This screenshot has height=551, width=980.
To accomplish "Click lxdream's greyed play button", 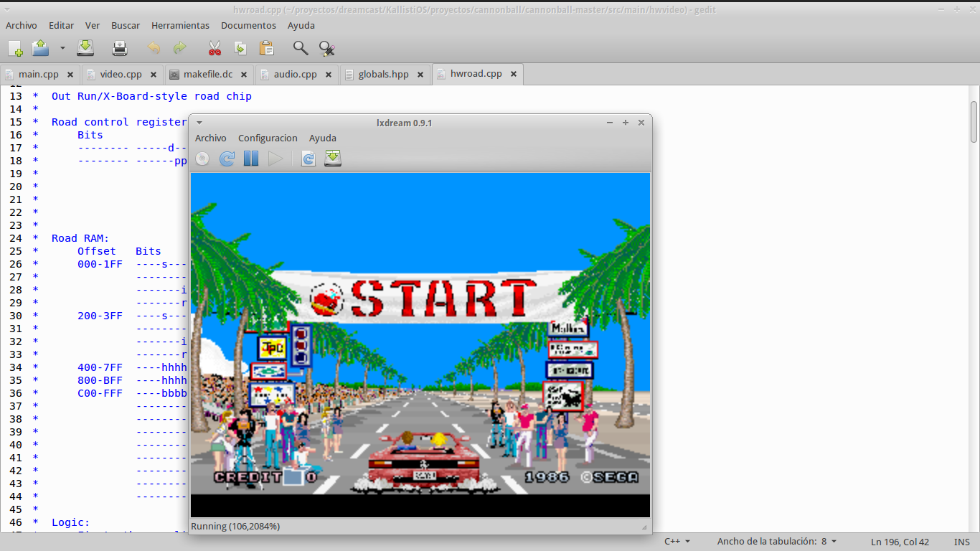I will pyautogui.click(x=275, y=159).
